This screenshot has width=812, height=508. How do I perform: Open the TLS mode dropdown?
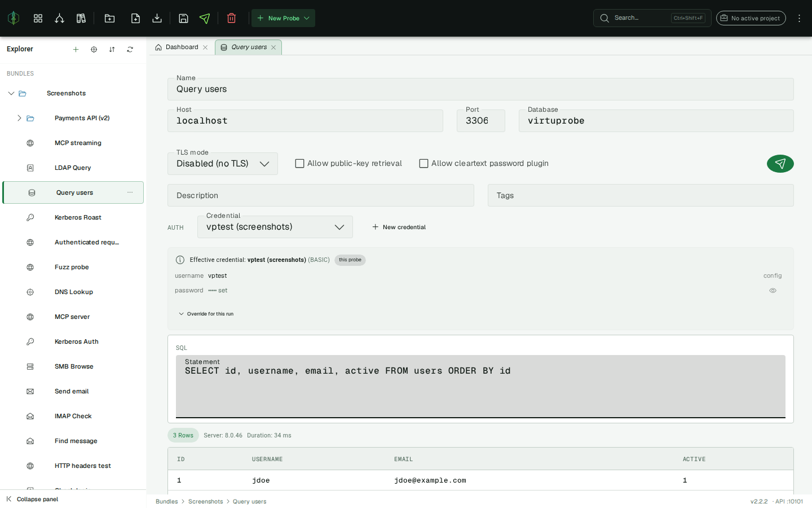point(223,164)
